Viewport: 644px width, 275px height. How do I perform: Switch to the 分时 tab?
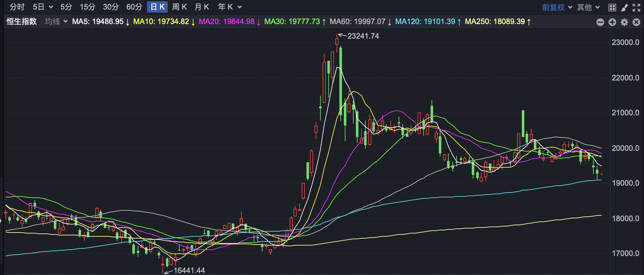pos(17,7)
